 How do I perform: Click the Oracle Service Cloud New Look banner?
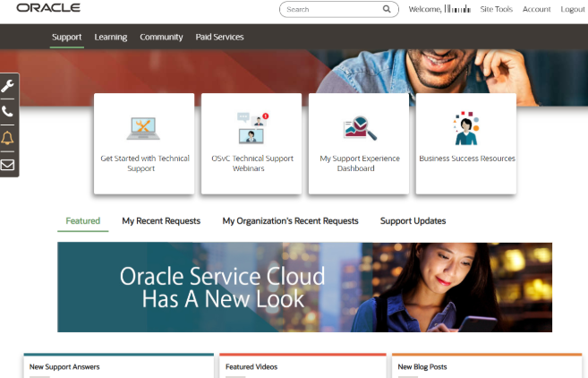(x=304, y=288)
